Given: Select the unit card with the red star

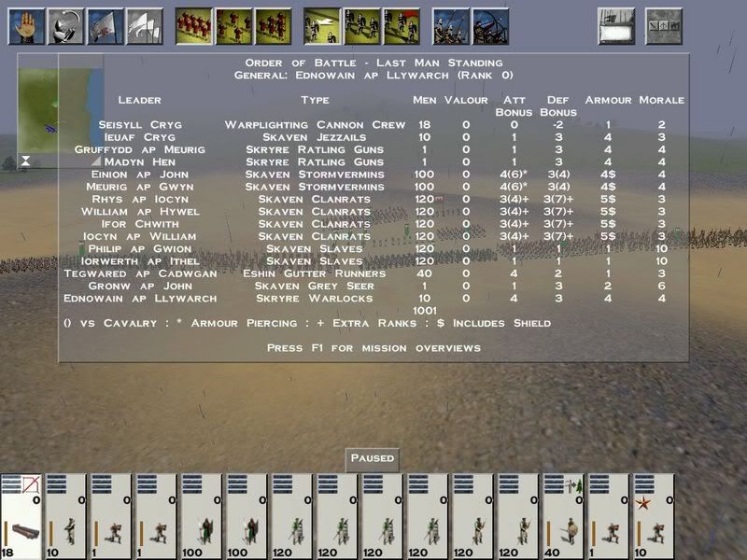Looking at the screenshot, I should pos(654,517).
